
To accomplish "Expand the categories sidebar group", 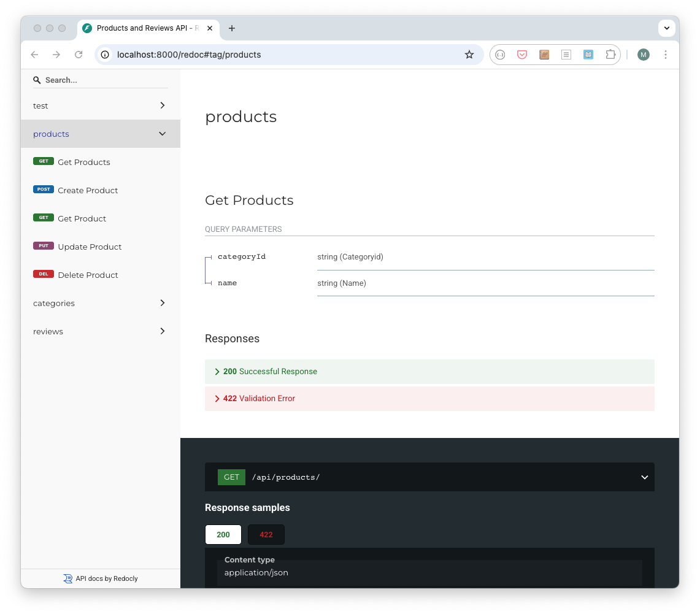I will point(101,303).
